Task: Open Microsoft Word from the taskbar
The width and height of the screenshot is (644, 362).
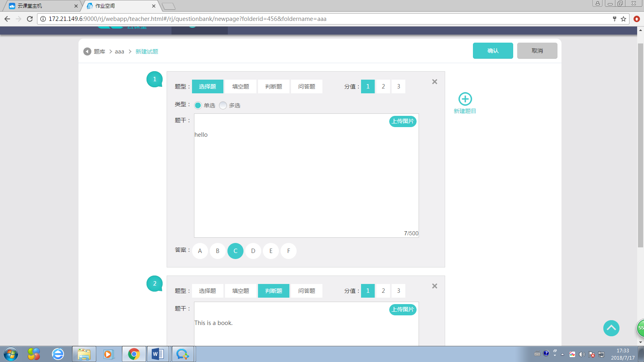Action: coord(157,354)
